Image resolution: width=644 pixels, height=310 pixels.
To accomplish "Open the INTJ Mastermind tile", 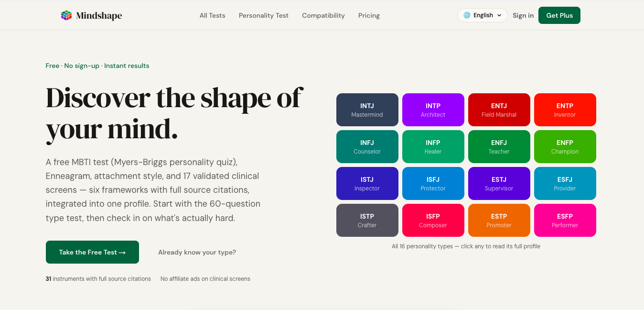I will (367, 110).
